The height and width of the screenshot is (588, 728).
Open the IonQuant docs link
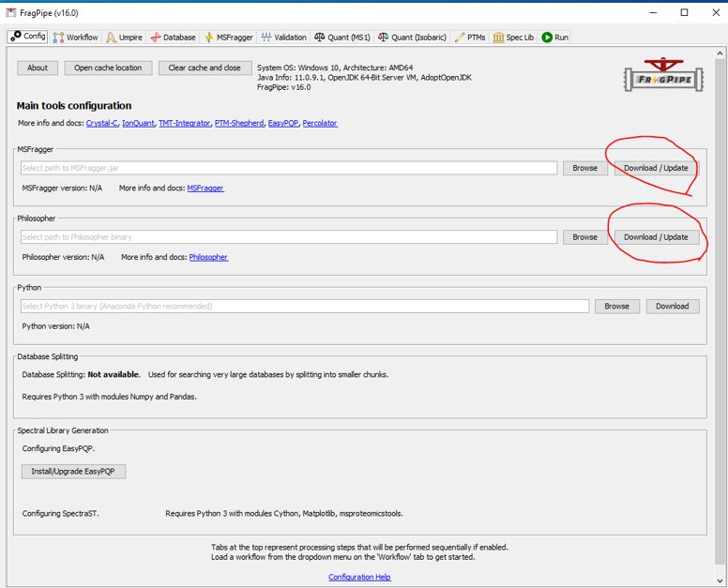tap(138, 123)
